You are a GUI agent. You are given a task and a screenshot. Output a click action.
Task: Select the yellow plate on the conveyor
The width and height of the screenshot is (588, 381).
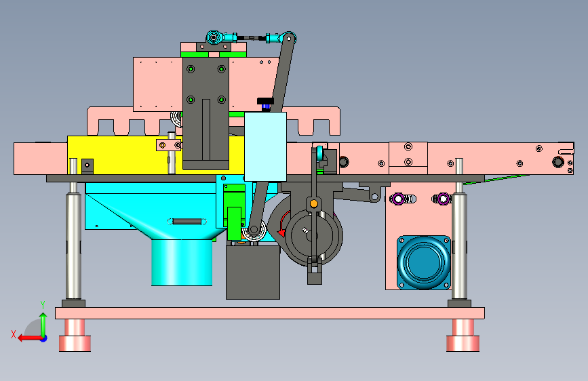[x=123, y=155]
